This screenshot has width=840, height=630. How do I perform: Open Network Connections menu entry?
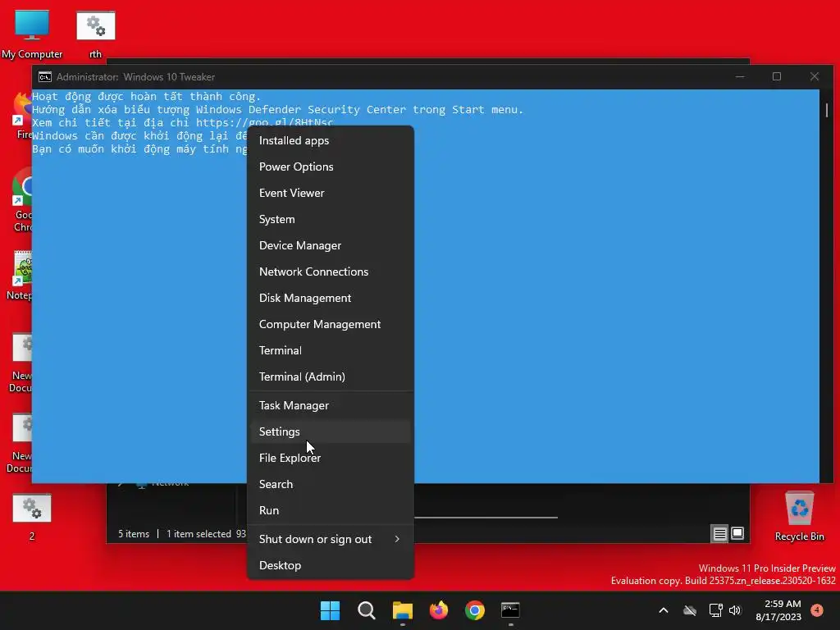click(x=331, y=272)
